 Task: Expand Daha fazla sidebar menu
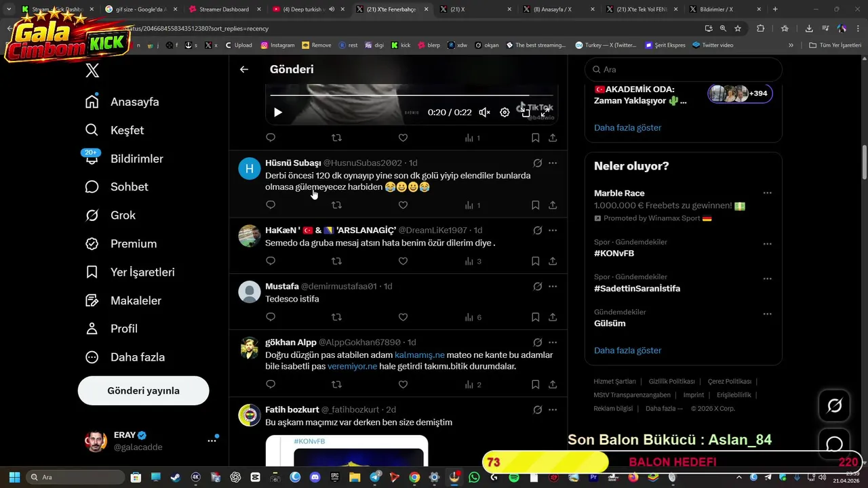[125, 357]
